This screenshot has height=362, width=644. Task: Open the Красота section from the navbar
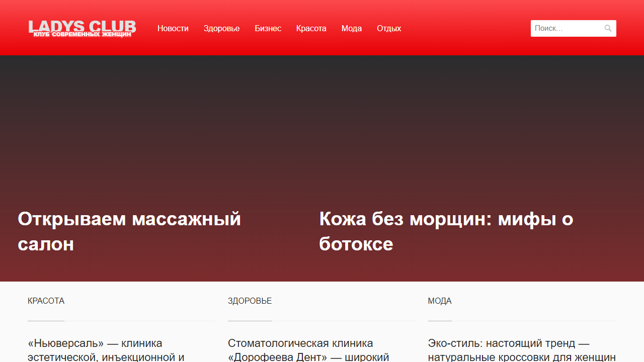pos(311,28)
